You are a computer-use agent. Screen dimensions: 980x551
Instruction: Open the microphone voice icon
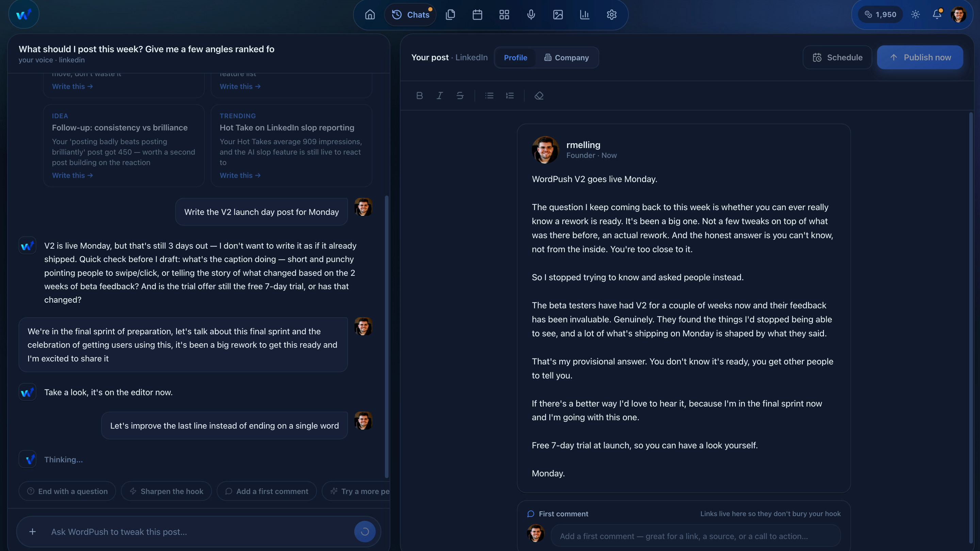point(531,15)
